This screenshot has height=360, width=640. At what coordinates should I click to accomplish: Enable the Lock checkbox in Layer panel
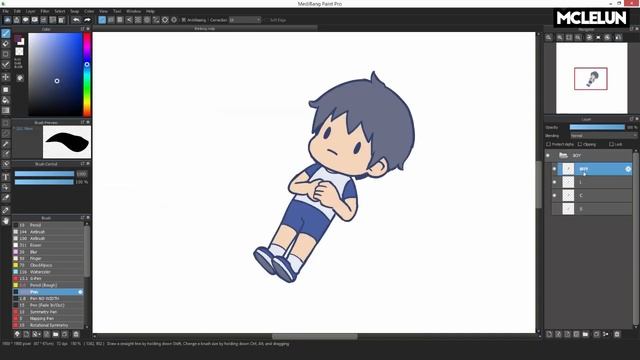(x=611, y=144)
